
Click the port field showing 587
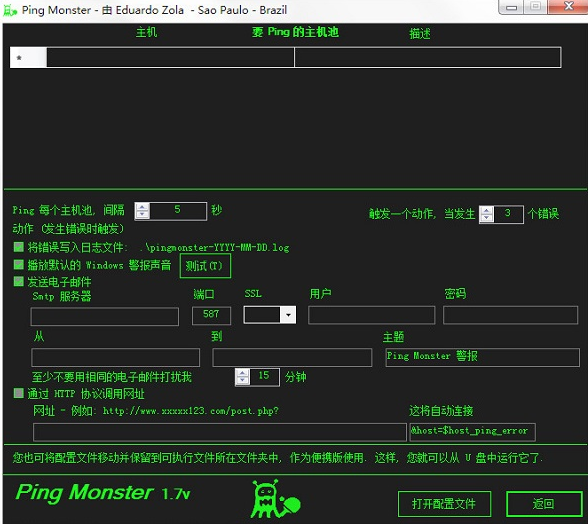211,315
